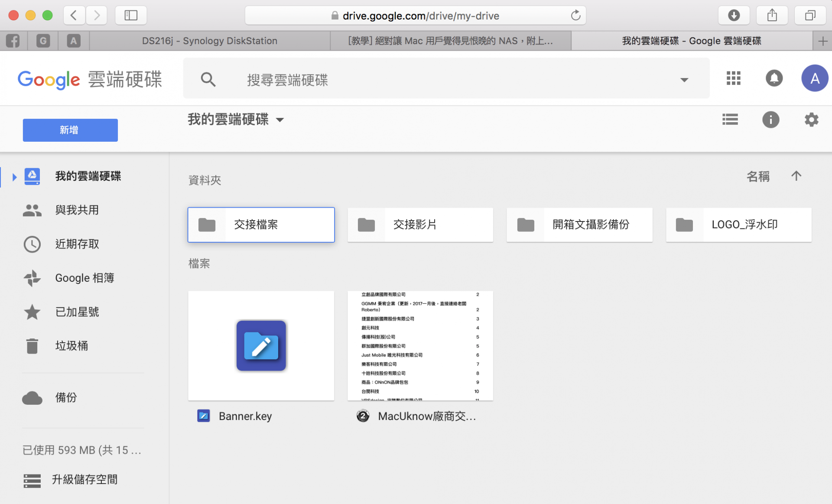Switch to DS216j Synology DiskStation tab

(x=210, y=41)
